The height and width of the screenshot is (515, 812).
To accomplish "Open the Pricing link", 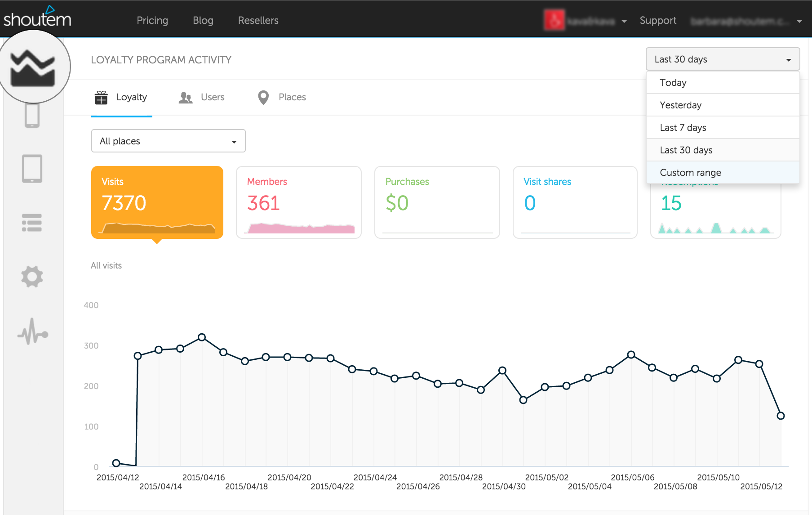I will pyautogui.click(x=152, y=20).
